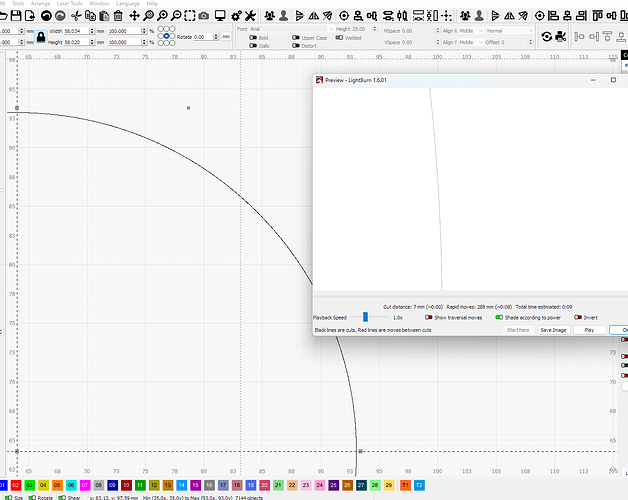This screenshot has width=628, height=500.
Task: Open the Tools menu
Action: pos(18,3)
